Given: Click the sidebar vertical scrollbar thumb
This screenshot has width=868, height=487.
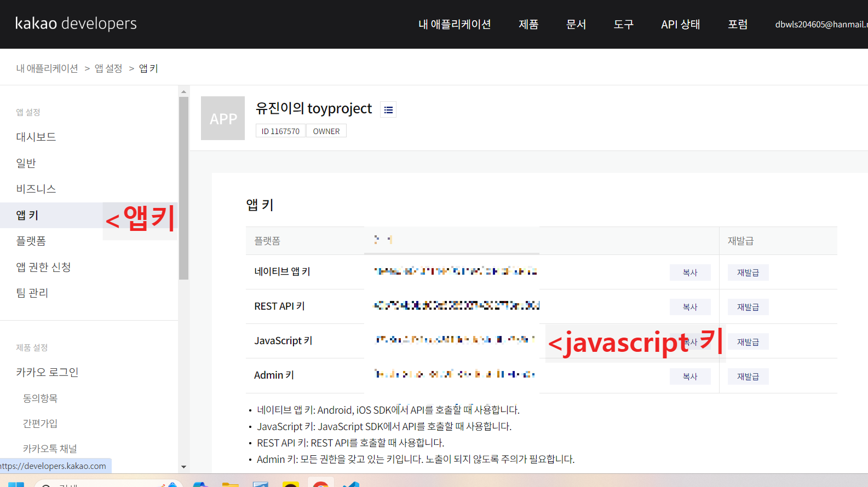Looking at the screenshot, I should pos(183,188).
